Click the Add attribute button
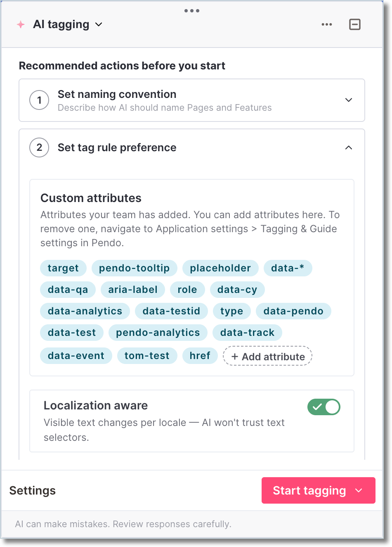 point(267,356)
